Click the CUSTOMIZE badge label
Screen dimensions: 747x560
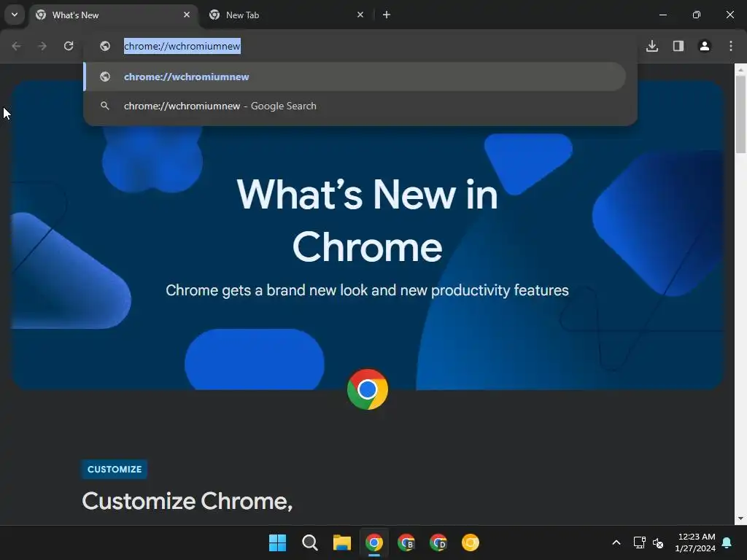coord(115,469)
